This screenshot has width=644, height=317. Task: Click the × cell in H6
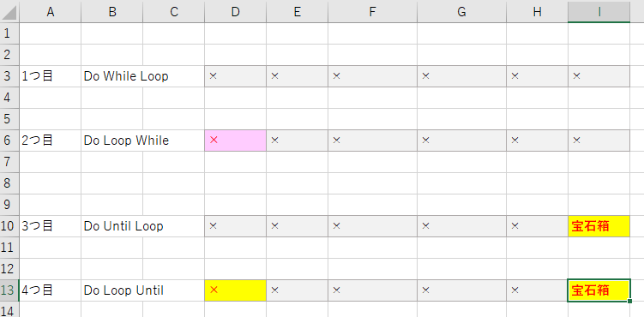click(537, 141)
